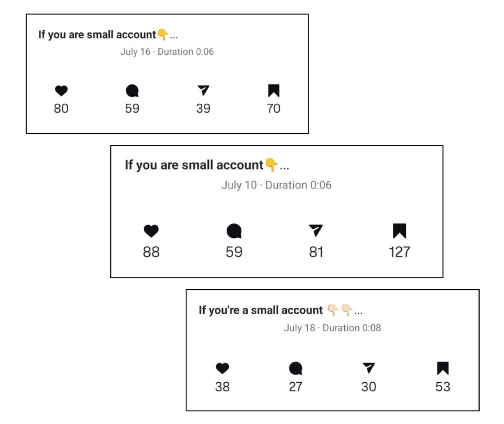Open the July 10 post title

[207, 165]
